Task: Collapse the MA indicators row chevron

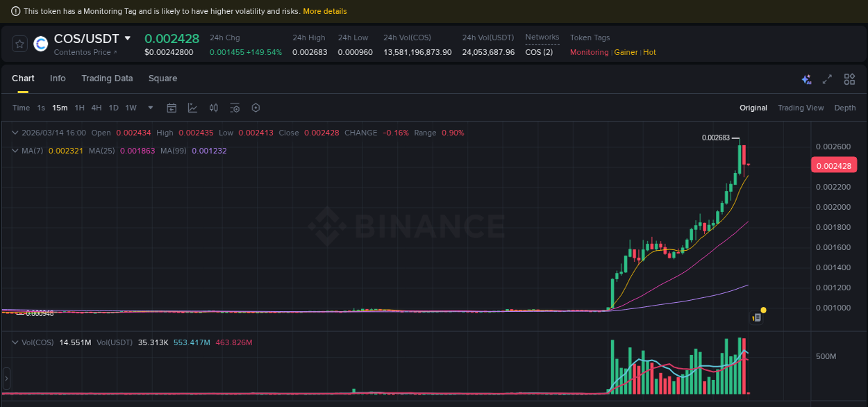Action: pos(15,151)
